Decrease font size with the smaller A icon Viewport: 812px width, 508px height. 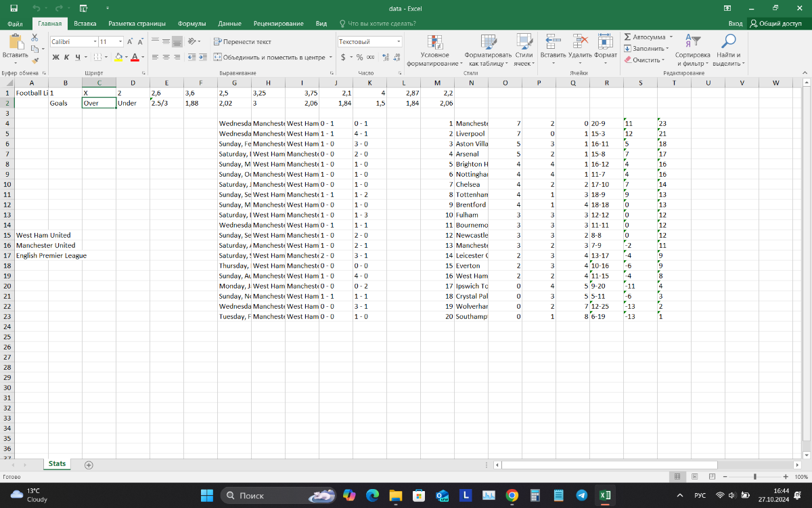(x=140, y=41)
